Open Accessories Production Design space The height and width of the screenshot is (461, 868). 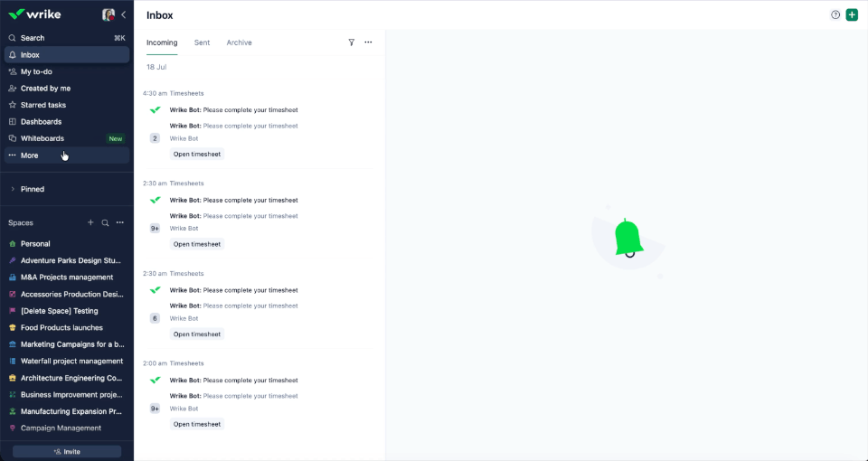[67, 295]
